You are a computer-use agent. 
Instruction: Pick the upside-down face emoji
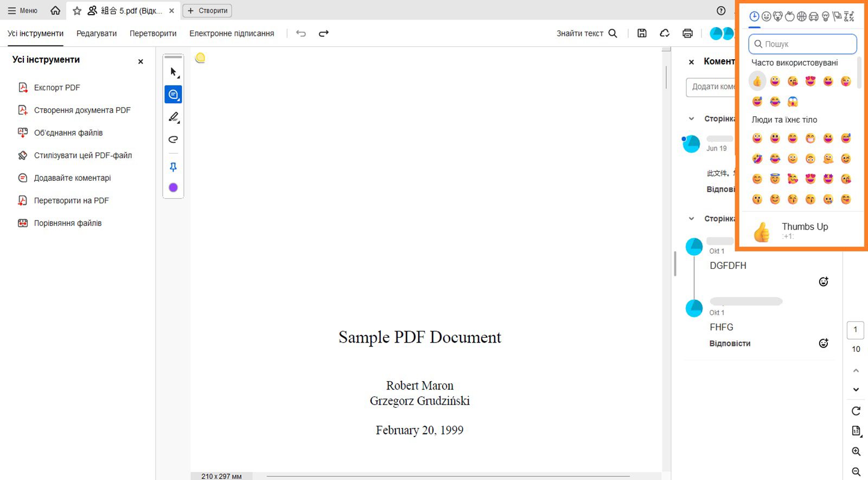coord(810,159)
